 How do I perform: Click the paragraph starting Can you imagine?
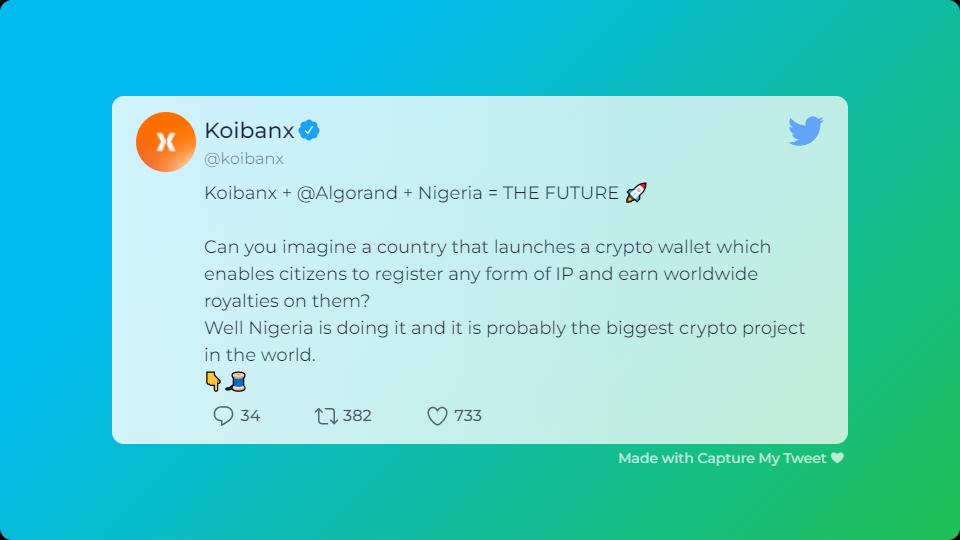(x=487, y=274)
